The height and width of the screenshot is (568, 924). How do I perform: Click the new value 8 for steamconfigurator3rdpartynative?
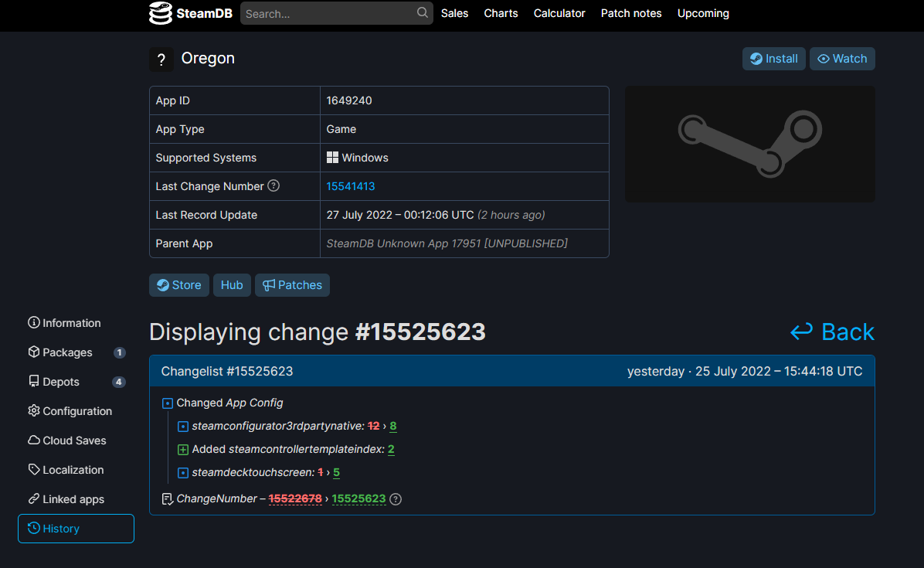pos(393,426)
